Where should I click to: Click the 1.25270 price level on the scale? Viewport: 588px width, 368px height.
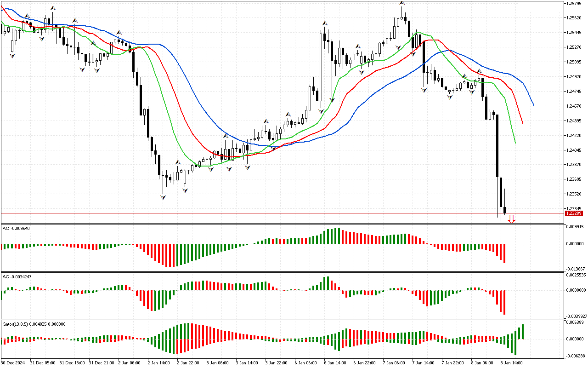pyautogui.click(x=575, y=47)
